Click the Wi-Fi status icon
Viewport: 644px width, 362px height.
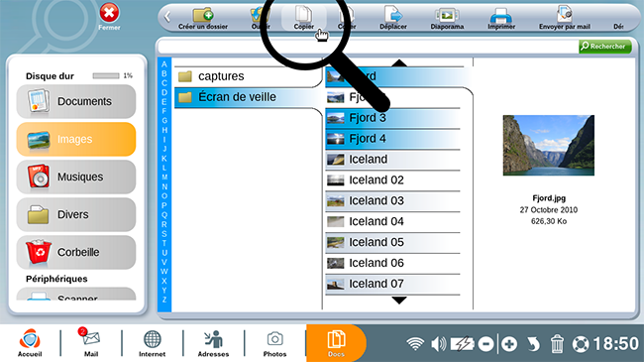pyautogui.click(x=415, y=343)
